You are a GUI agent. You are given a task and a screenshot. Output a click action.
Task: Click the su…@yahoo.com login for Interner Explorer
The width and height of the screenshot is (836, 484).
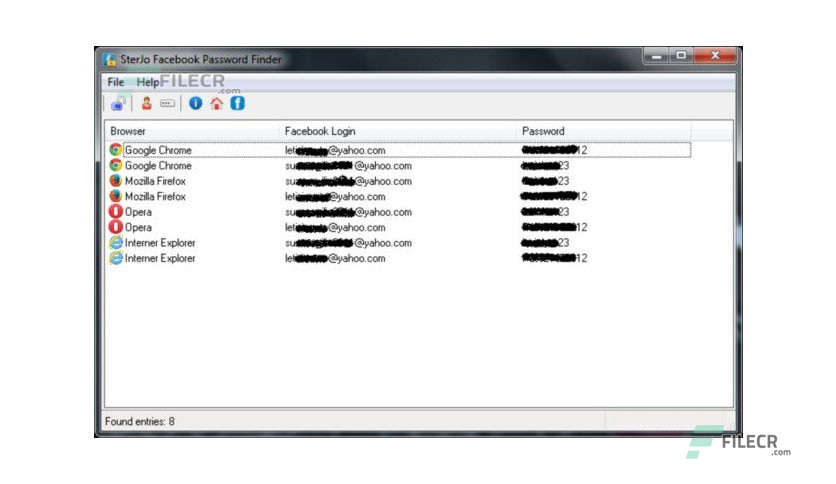pyautogui.click(x=348, y=243)
